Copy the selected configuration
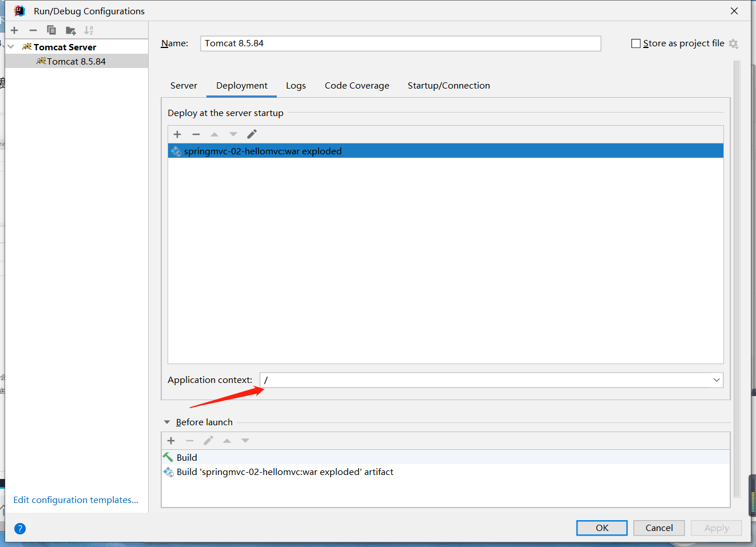Viewport: 756px width, 547px height. pyautogui.click(x=51, y=30)
